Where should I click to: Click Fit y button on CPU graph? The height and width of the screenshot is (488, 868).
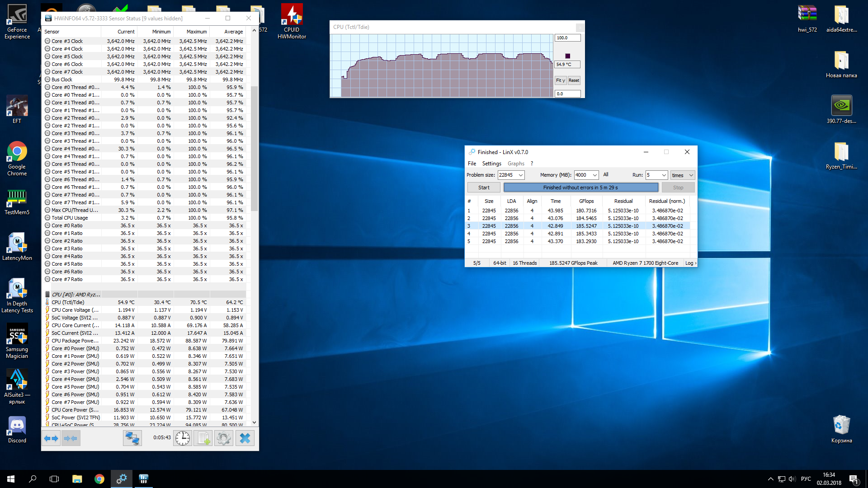click(x=560, y=80)
